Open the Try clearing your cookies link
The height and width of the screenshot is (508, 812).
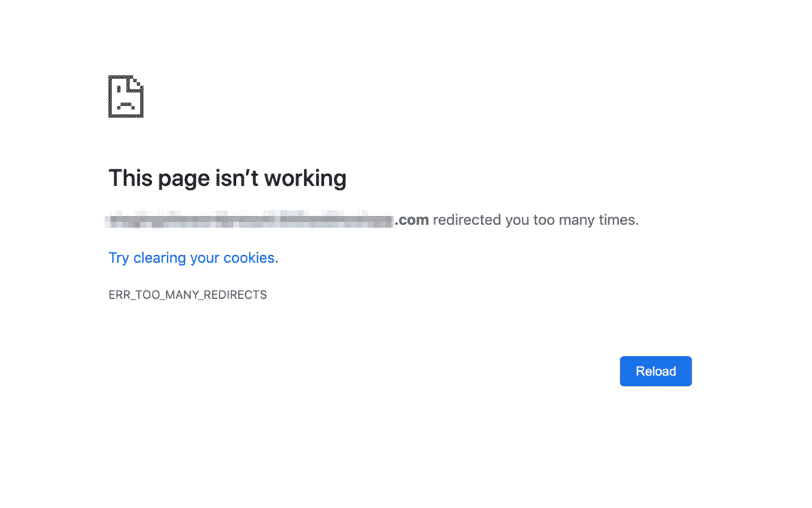point(192,257)
